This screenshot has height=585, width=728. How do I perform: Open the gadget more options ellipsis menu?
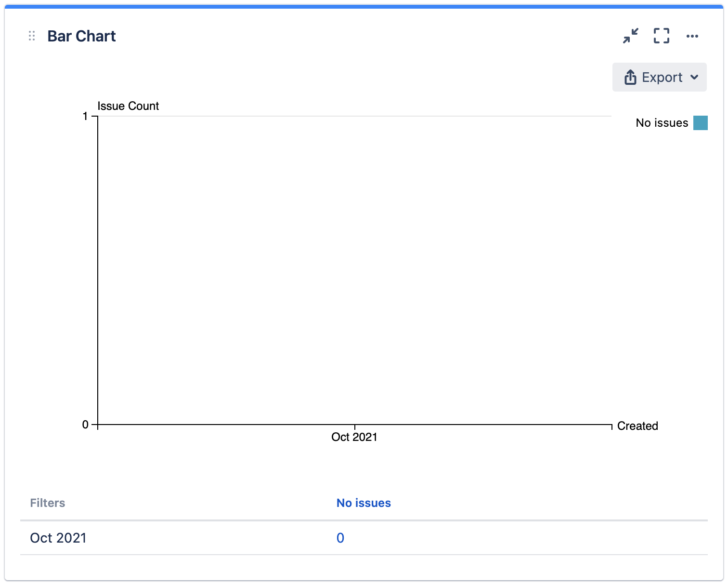click(693, 36)
